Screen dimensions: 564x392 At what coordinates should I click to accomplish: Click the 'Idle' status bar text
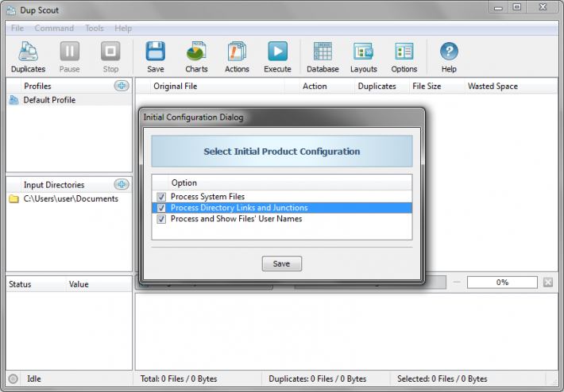pyautogui.click(x=34, y=379)
